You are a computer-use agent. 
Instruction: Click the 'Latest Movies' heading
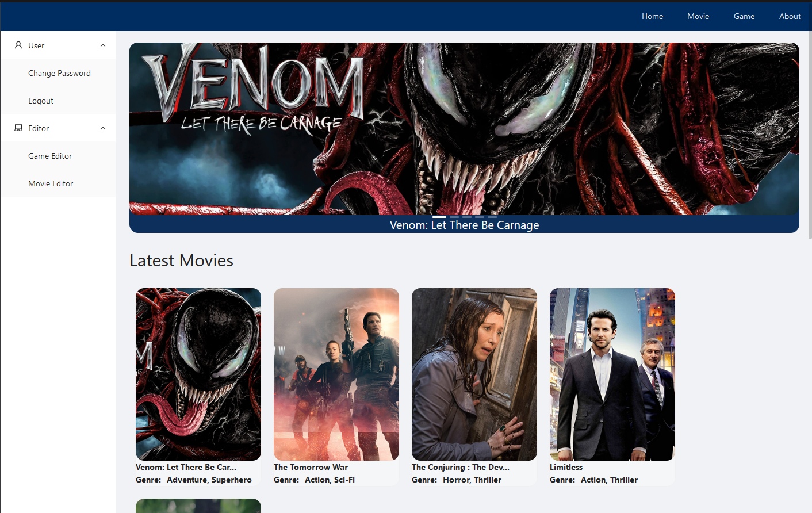(x=181, y=261)
